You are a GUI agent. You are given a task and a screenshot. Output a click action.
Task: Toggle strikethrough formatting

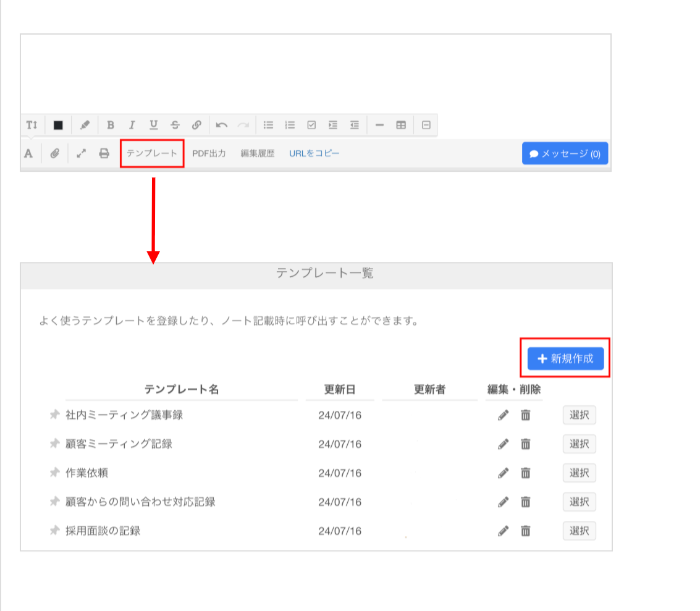[175, 125]
